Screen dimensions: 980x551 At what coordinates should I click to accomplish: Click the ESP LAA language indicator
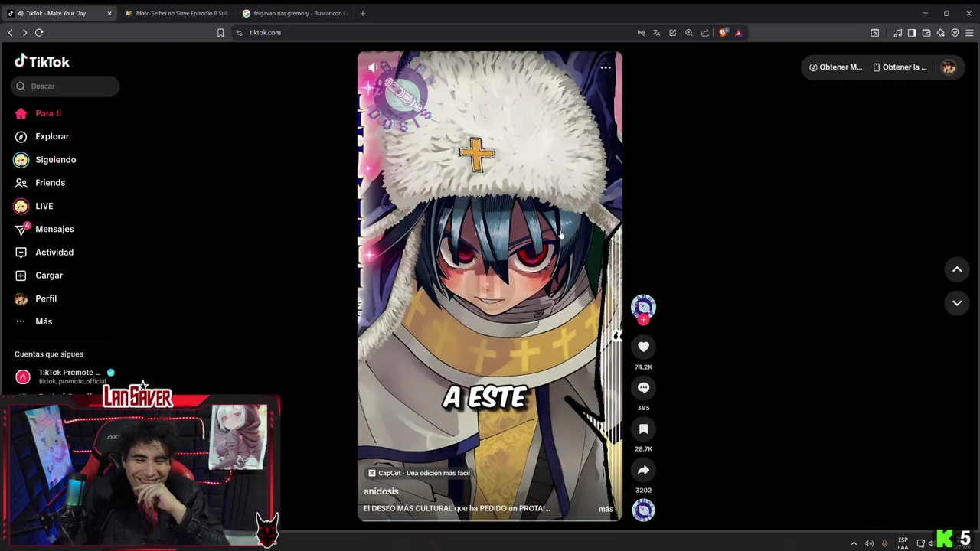point(903,543)
